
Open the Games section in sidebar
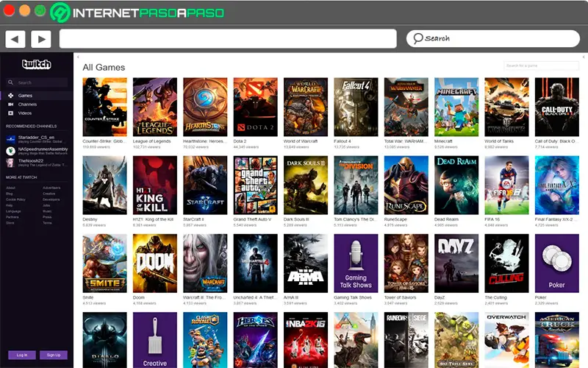pyautogui.click(x=37, y=96)
